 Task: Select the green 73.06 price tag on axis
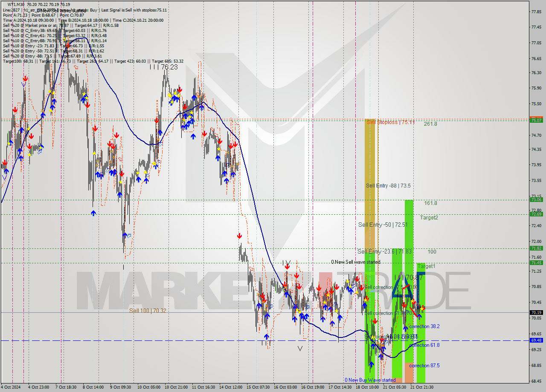536,199
